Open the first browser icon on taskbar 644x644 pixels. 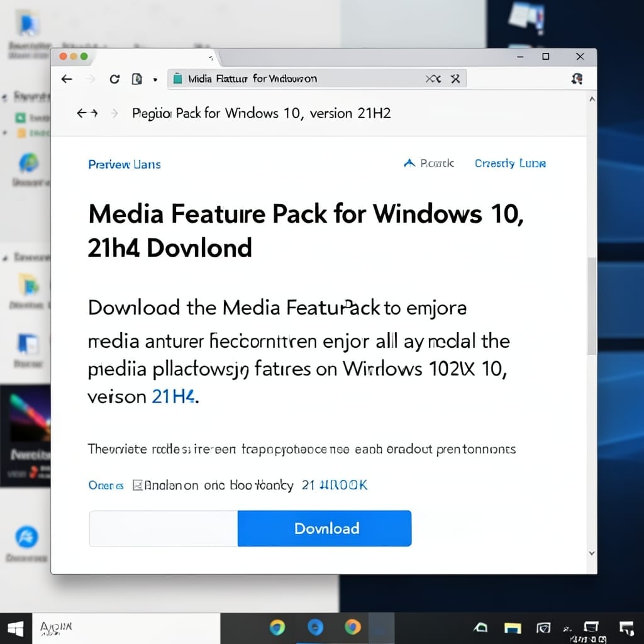point(277,628)
